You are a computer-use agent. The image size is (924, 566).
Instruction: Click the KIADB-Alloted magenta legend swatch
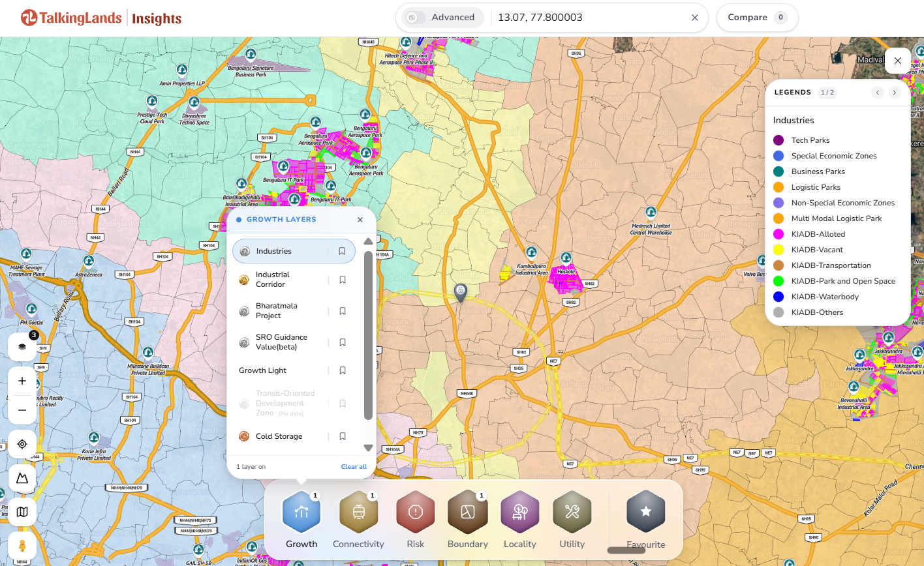click(x=778, y=234)
